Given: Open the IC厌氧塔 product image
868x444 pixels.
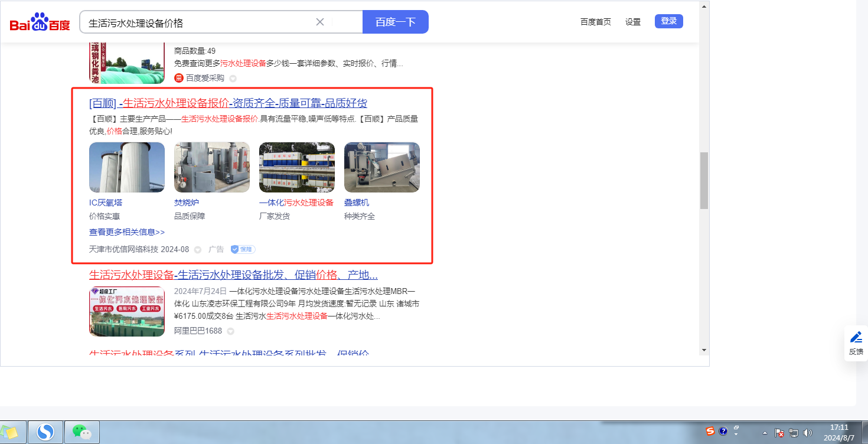Looking at the screenshot, I should click(127, 167).
